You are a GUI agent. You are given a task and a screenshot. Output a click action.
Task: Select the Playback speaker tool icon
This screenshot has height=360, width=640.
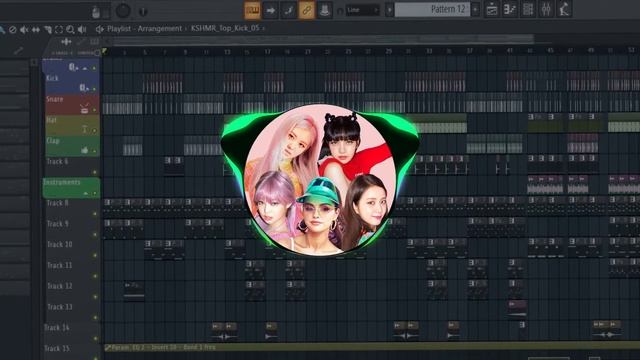[82, 29]
